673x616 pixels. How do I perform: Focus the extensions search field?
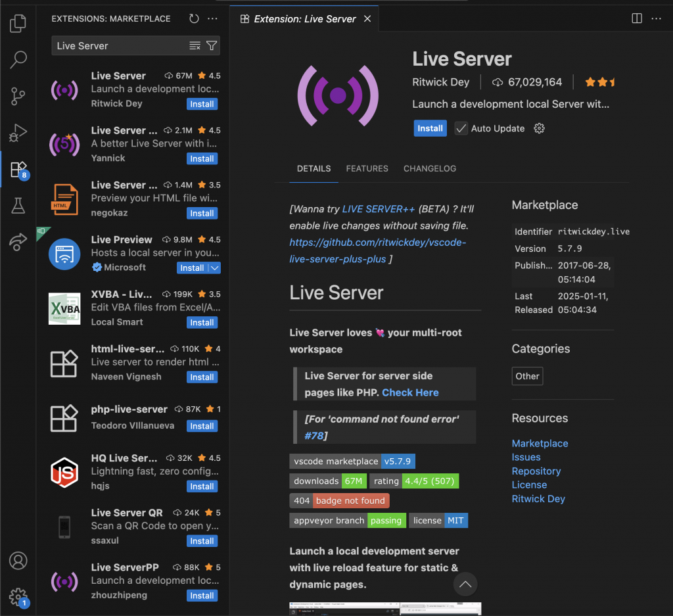(122, 45)
